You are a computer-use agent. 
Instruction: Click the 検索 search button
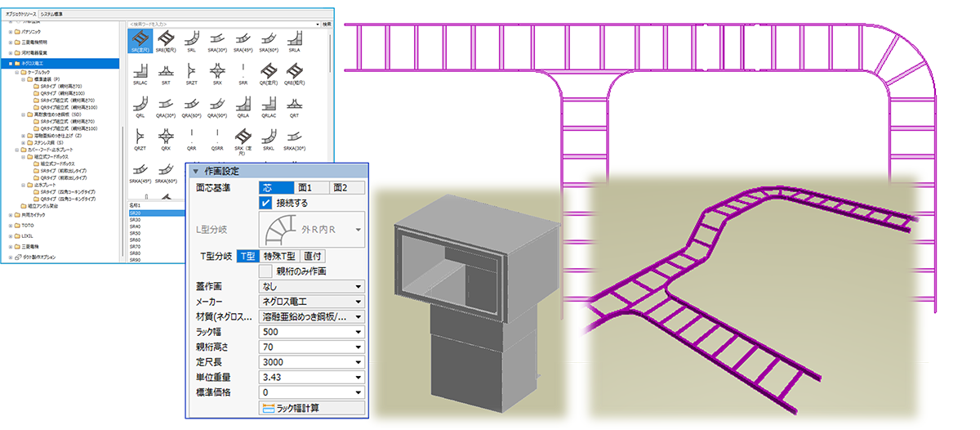click(326, 25)
